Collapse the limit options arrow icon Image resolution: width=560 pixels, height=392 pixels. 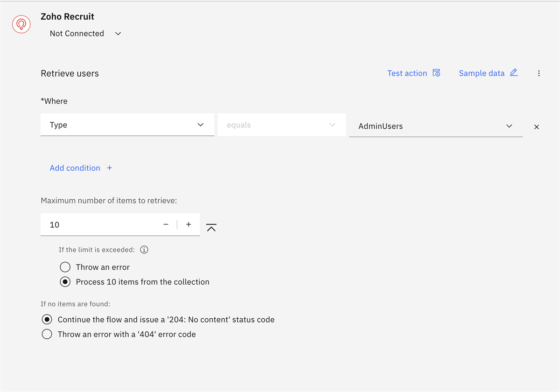click(211, 227)
